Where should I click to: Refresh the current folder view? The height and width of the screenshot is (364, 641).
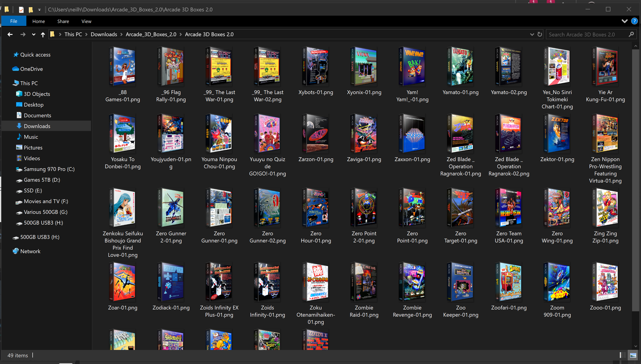point(540,34)
